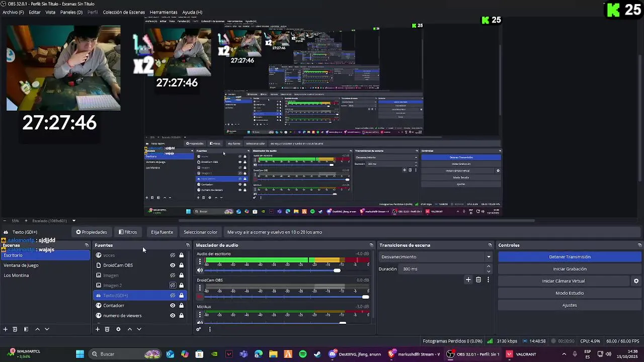The width and height of the screenshot is (644, 362).
Task: Click the Seleccionar color button
Action: pyautogui.click(x=200, y=232)
